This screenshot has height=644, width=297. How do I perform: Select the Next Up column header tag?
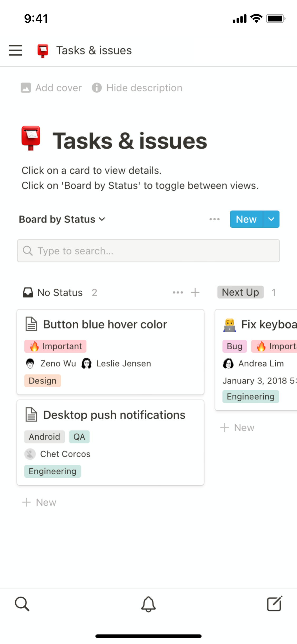click(240, 292)
